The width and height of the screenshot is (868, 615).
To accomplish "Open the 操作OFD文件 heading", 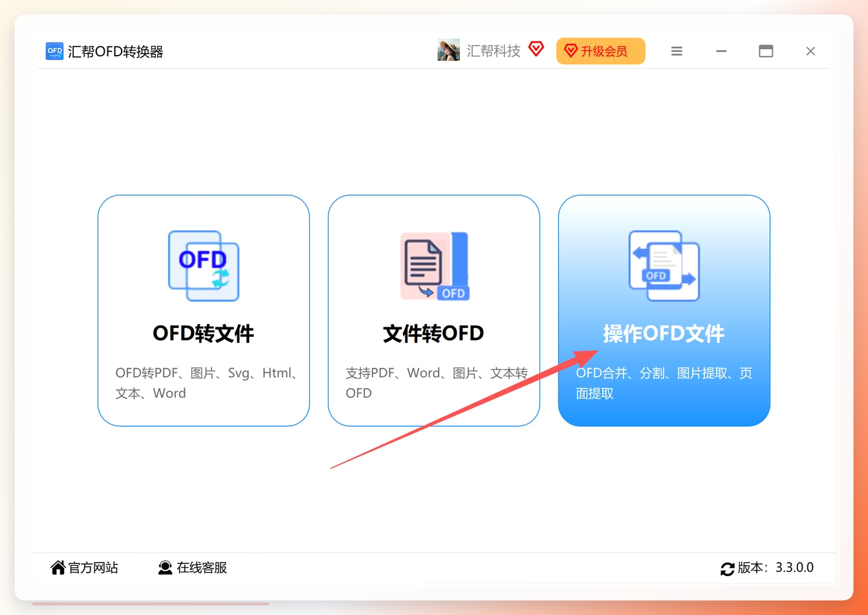I will (x=664, y=334).
